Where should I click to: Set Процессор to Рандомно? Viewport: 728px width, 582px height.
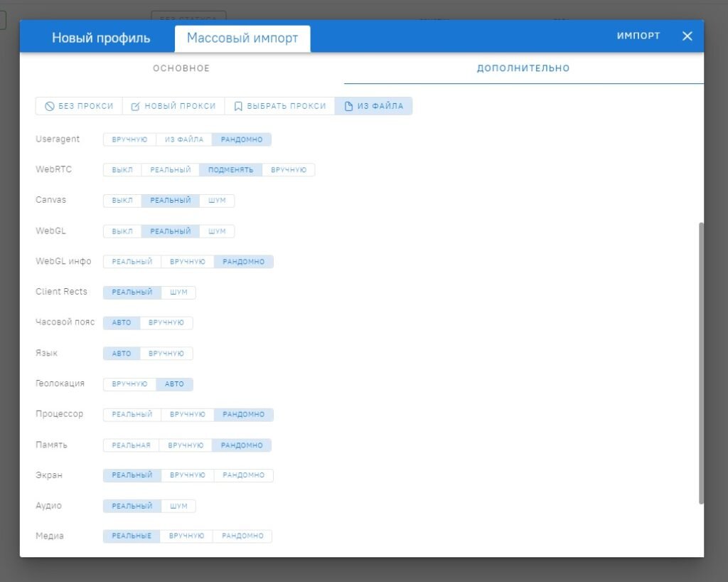coord(244,414)
